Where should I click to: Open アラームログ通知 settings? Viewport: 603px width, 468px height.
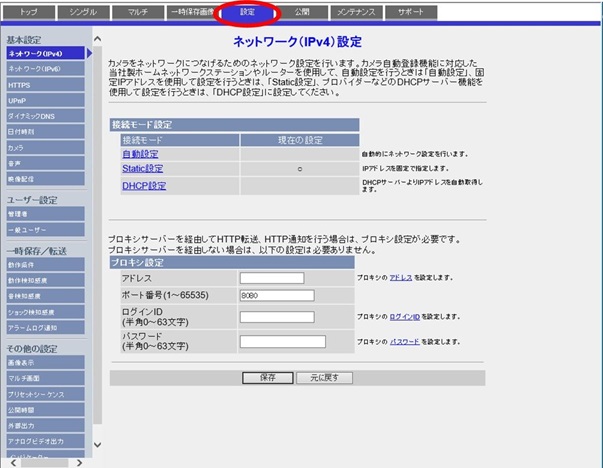[45, 328]
